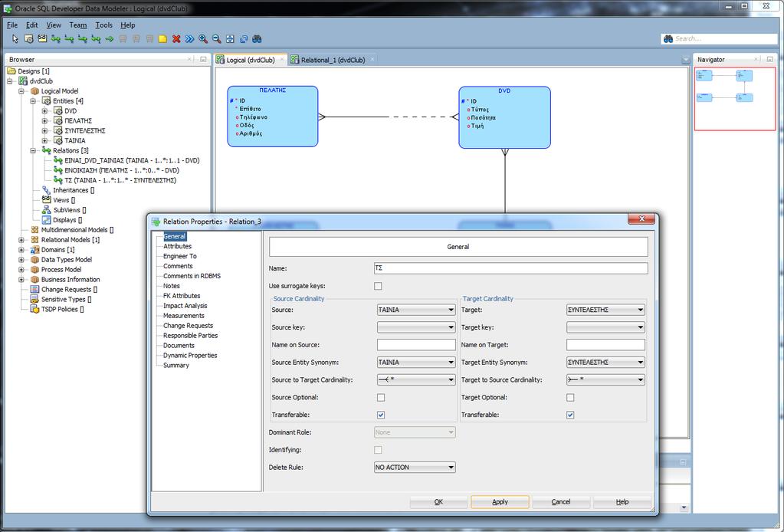Viewport: 784px width, 532px height.
Task: Open the Summary page in dialog list
Action: click(x=176, y=366)
